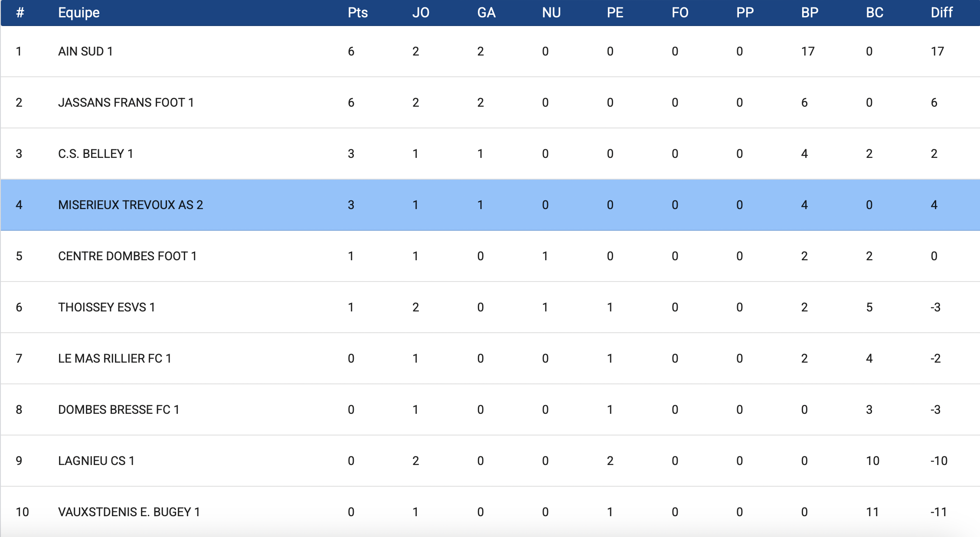Viewport: 980px width, 537px height.
Task: Click the Equipe column header
Action: tap(79, 13)
